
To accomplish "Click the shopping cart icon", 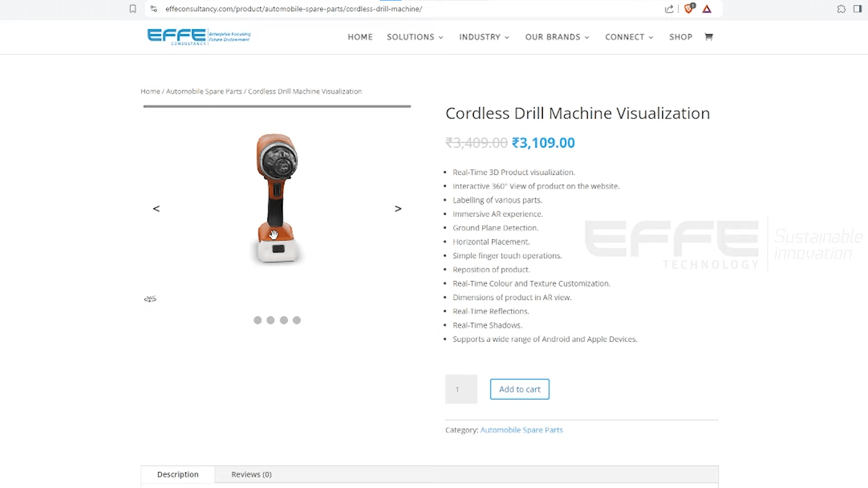I will pyautogui.click(x=709, y=37).
